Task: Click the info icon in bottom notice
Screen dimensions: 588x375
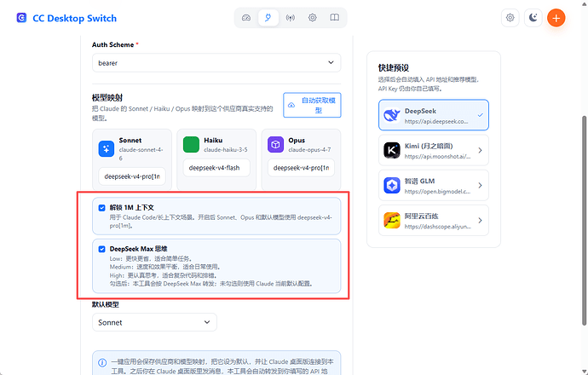Action: pos(102,362)
